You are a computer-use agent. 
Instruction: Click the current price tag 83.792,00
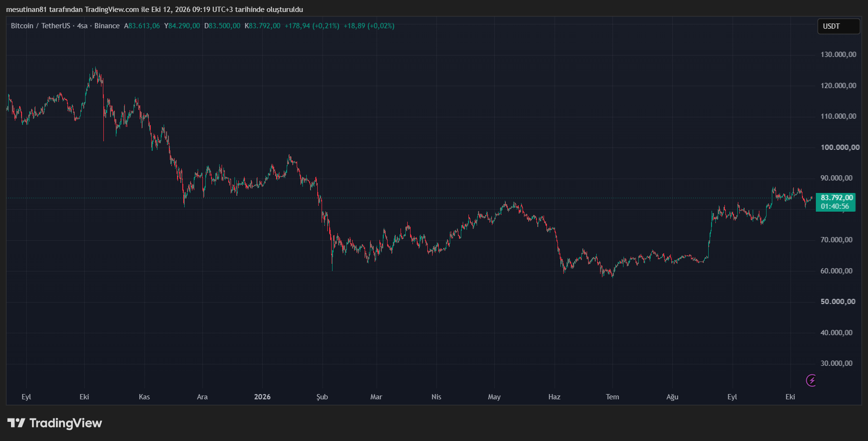tap(837, 197)
